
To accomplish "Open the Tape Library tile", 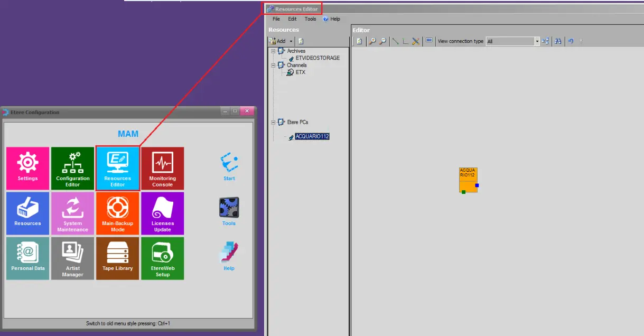I will click(117, 258).
